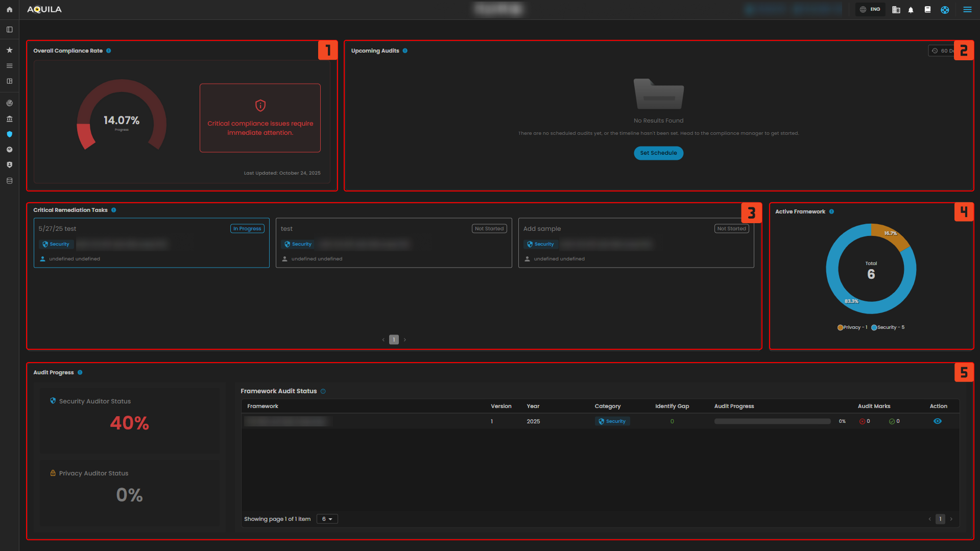Viewport: 980px width, 551px height.
Task: Click the blue shield compliance icon
Action: pos(9,134)
